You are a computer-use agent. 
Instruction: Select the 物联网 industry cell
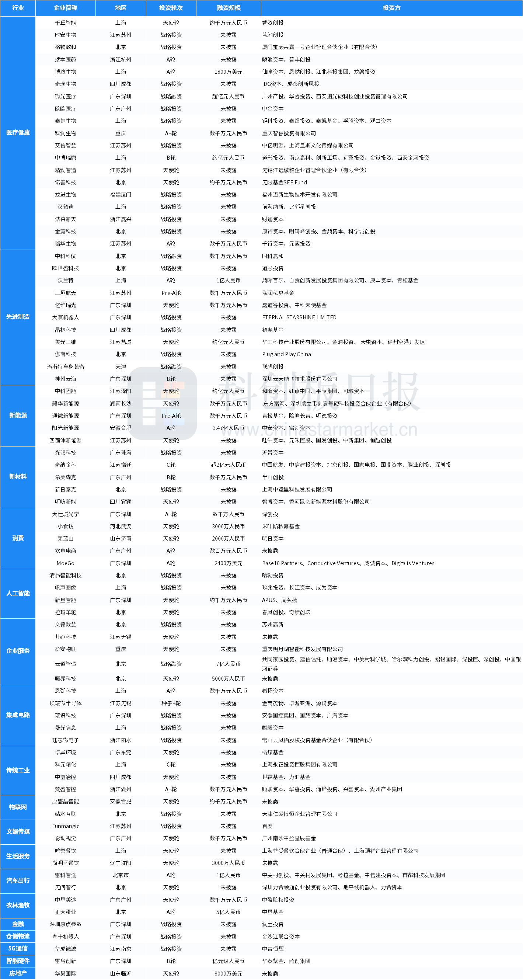pyautogui.click(x=18, y=807)
